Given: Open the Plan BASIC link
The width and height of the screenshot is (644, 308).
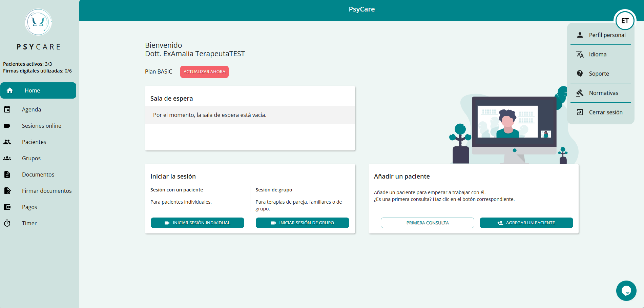Looking at the screenshot, I should 159,71.
